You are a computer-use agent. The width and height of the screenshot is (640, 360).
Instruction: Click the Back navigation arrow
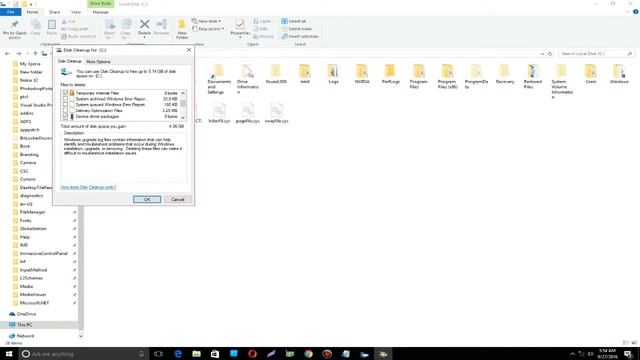[7, 54]
